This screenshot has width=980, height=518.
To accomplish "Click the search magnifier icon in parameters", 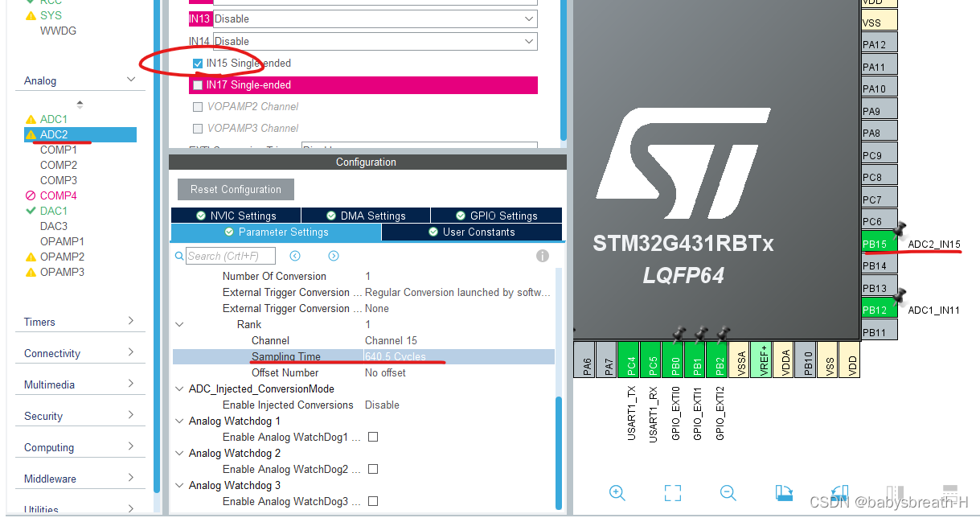I will (180, 256).
